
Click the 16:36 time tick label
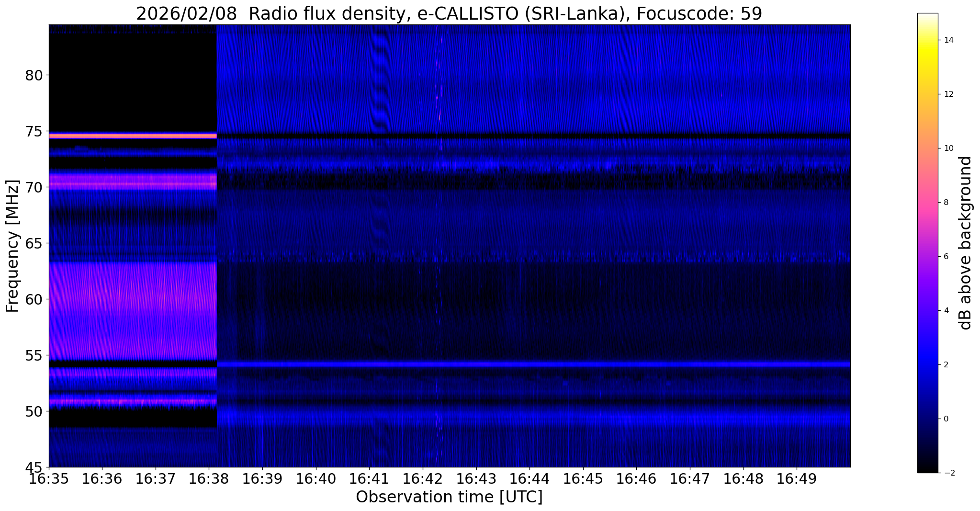(102, 478)
